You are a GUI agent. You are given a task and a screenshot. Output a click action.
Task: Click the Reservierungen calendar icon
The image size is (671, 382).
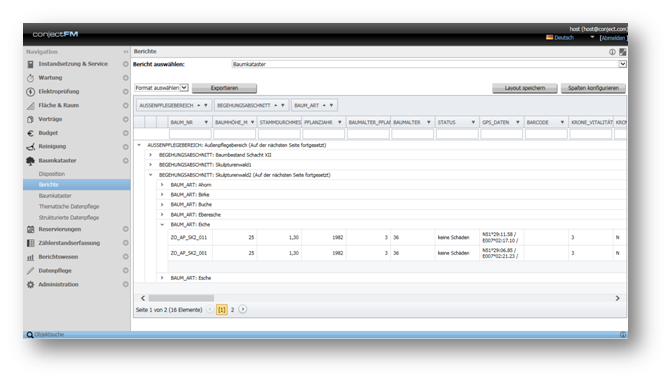[x=30, y=229]
